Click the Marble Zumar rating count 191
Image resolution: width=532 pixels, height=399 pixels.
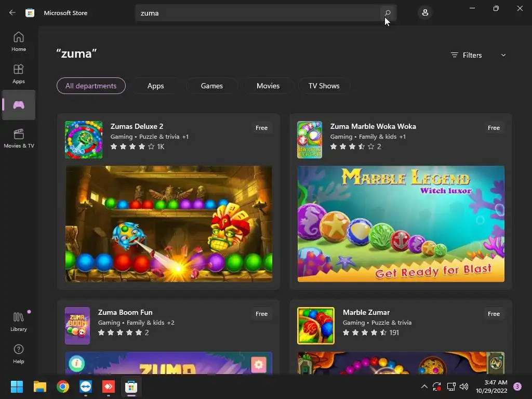(x=394, y=332)
